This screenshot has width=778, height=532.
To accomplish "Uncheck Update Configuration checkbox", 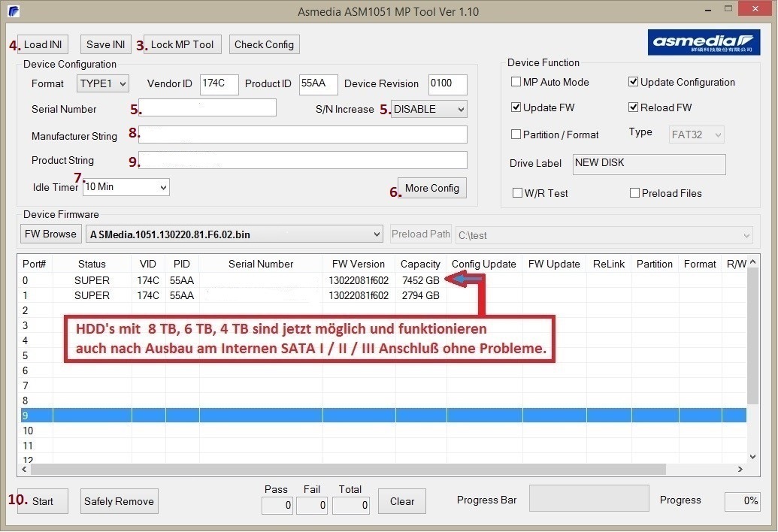I will click(633, 82).
